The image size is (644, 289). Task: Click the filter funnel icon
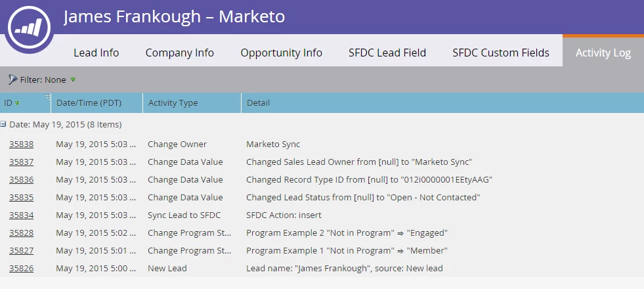[12, 79]
